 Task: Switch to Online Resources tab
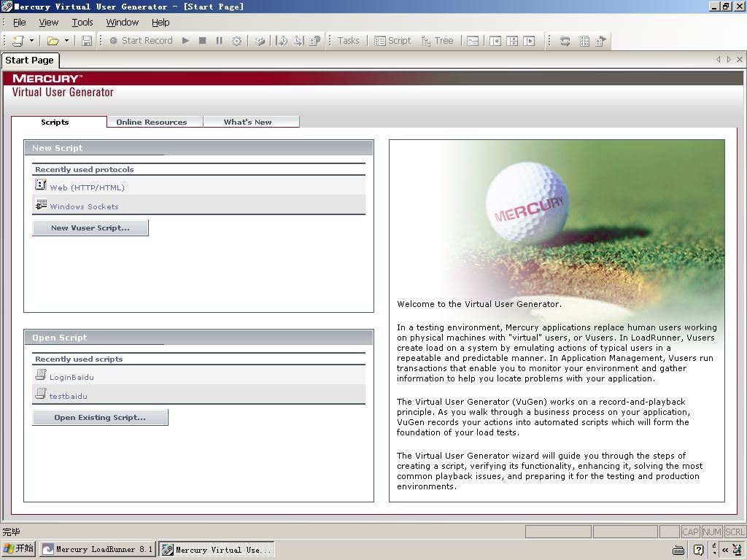click(x=155, y=122)
